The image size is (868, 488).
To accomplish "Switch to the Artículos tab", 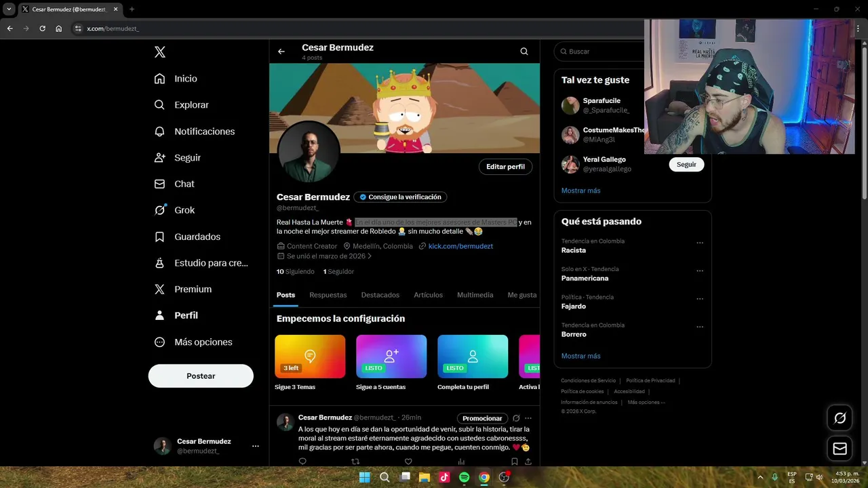I will click(x=428, y=295).
